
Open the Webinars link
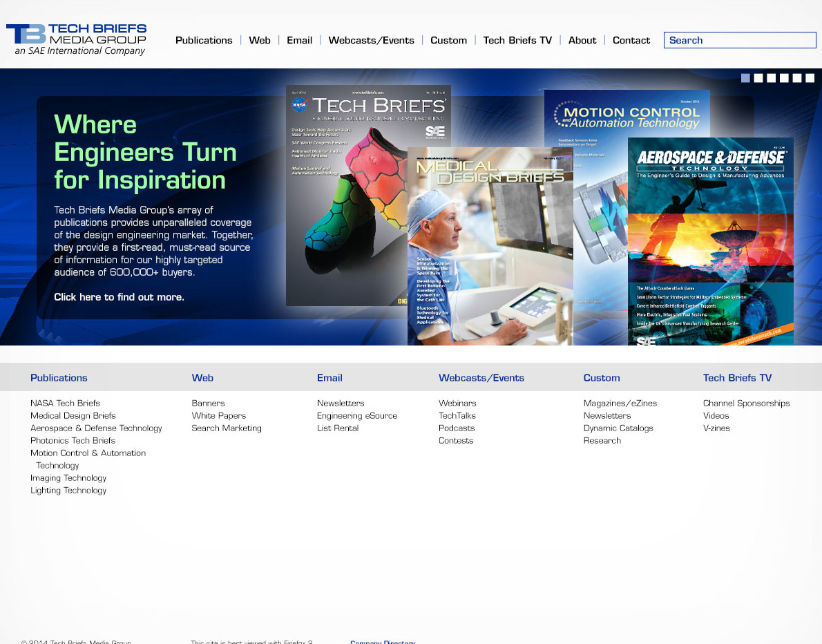[x=457, y=403]
